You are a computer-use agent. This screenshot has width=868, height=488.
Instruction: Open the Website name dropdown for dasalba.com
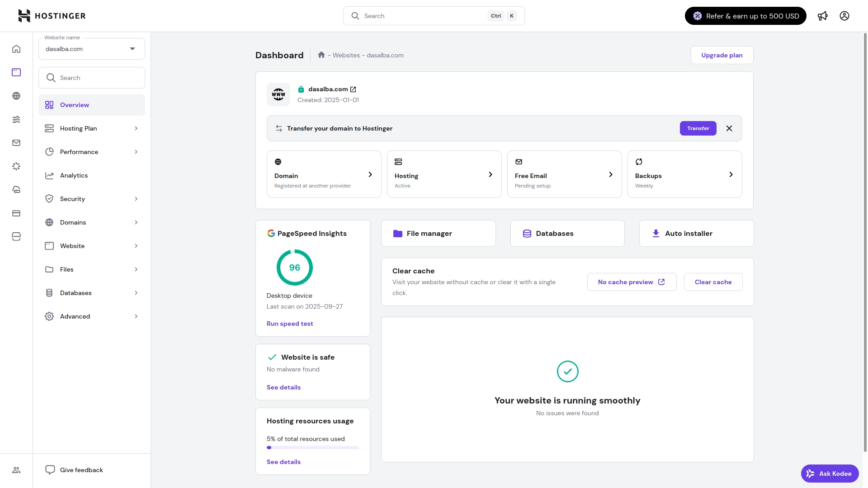pyautogui.click(x=91, y=49)
